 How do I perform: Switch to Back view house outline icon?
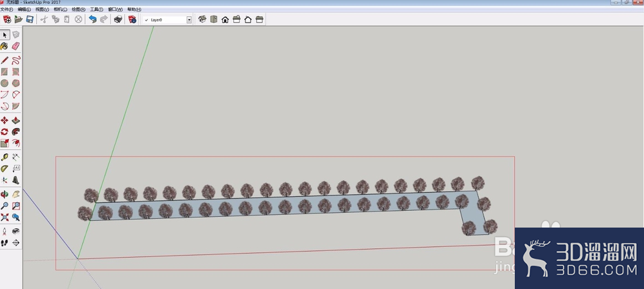pos(247,19)
